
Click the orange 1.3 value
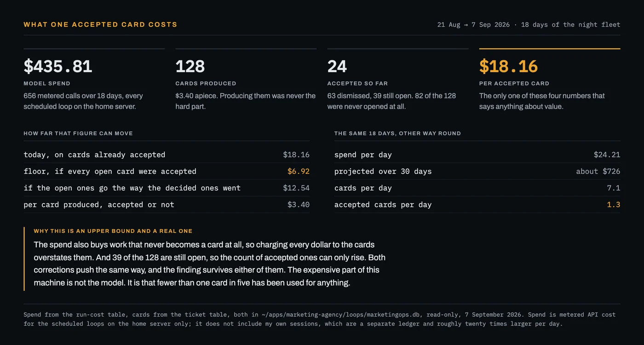(x=614, y=205)
